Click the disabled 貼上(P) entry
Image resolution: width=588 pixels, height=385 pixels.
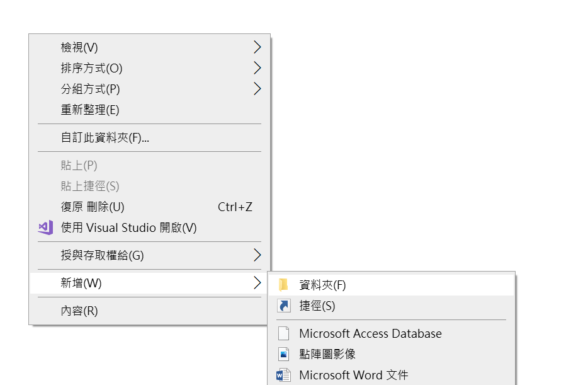(x=150, y=165)
